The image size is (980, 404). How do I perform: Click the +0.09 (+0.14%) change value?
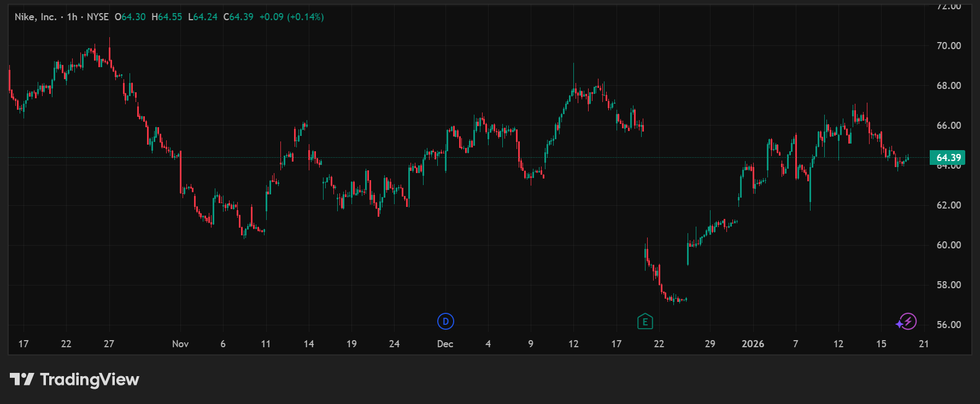291,17
